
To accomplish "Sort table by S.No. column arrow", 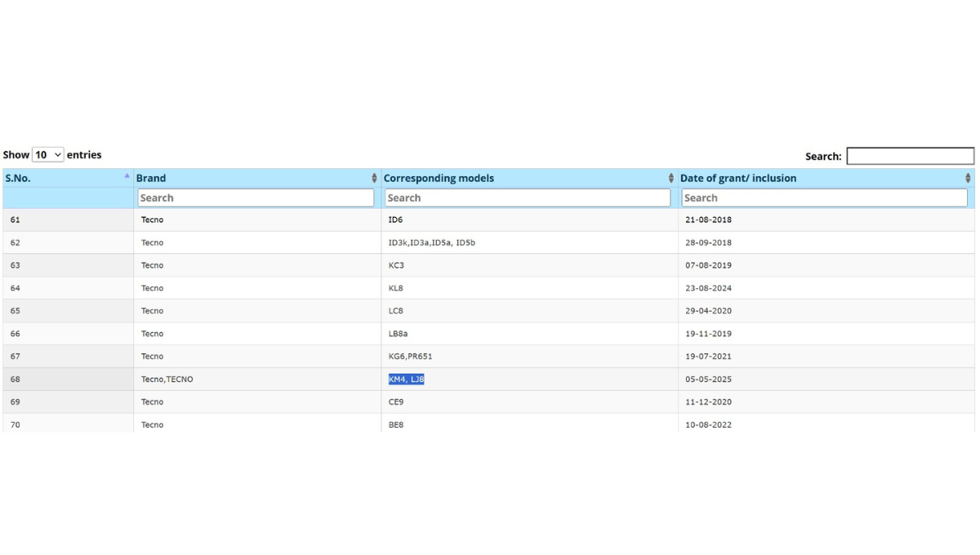I will pyautogui.click(x=127, y=176).
